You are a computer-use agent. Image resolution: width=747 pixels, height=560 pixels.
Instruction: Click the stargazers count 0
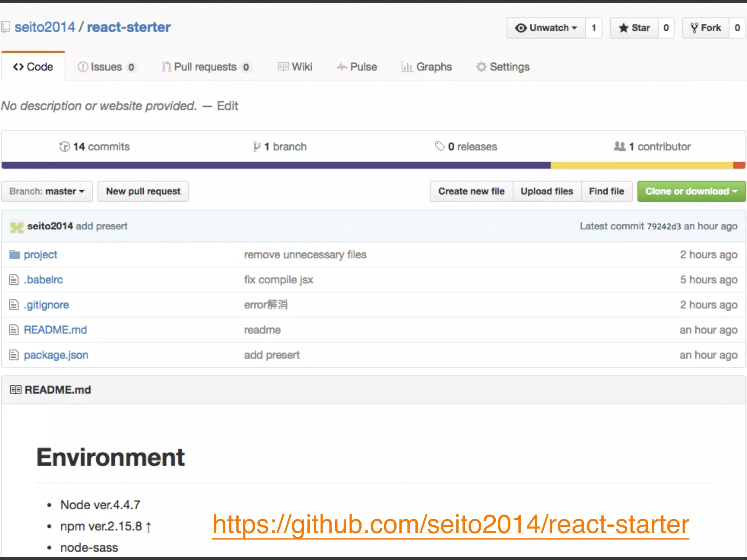click(666, 28)
